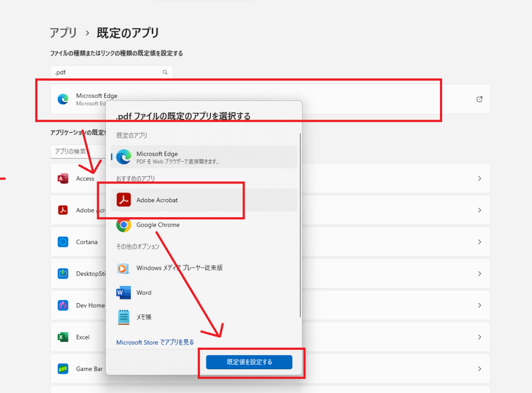Click the open-external icon on the Microsoft Edge row
Viewport: 532px width, 393px height.
pos(480,99)
